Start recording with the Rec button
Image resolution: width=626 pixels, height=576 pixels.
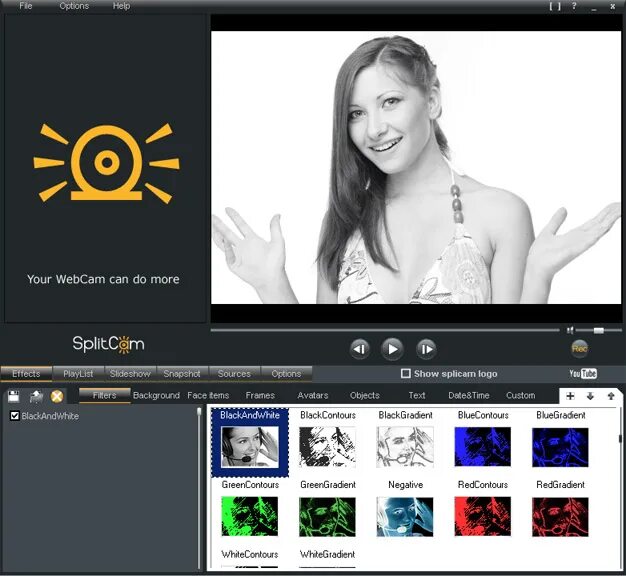[x=579, y=348]
